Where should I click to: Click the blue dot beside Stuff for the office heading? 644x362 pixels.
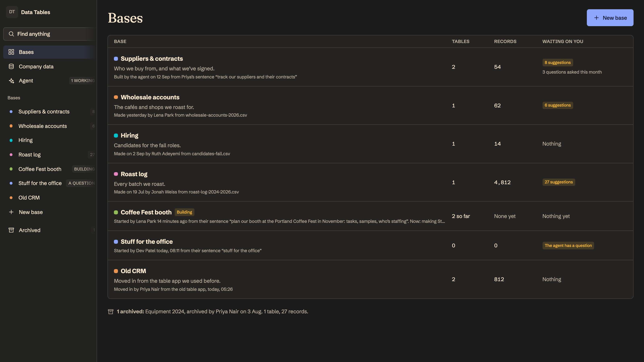(116, 242)
